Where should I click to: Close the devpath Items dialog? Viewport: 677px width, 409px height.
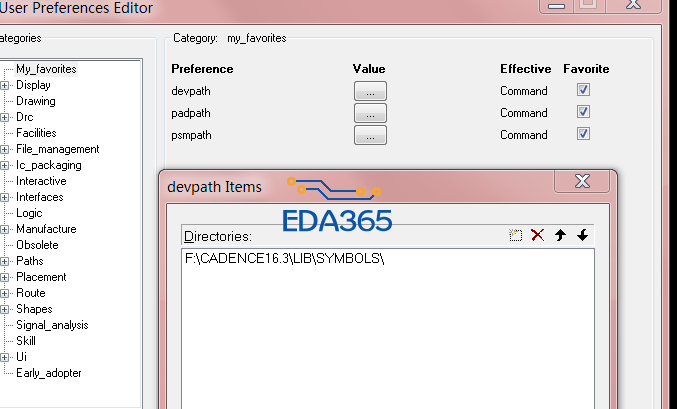click(582, 181)
